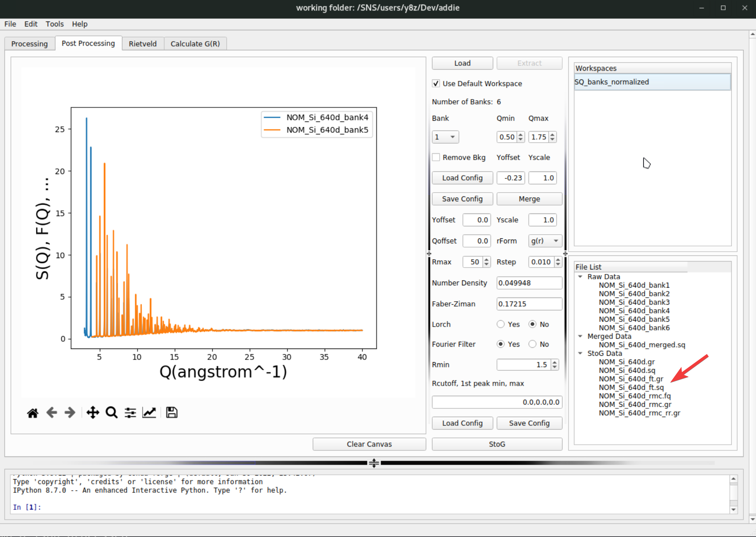Open the Configure subplots sliders icon
The height and width of the screenshot is (537, 756).
(130, 412)
